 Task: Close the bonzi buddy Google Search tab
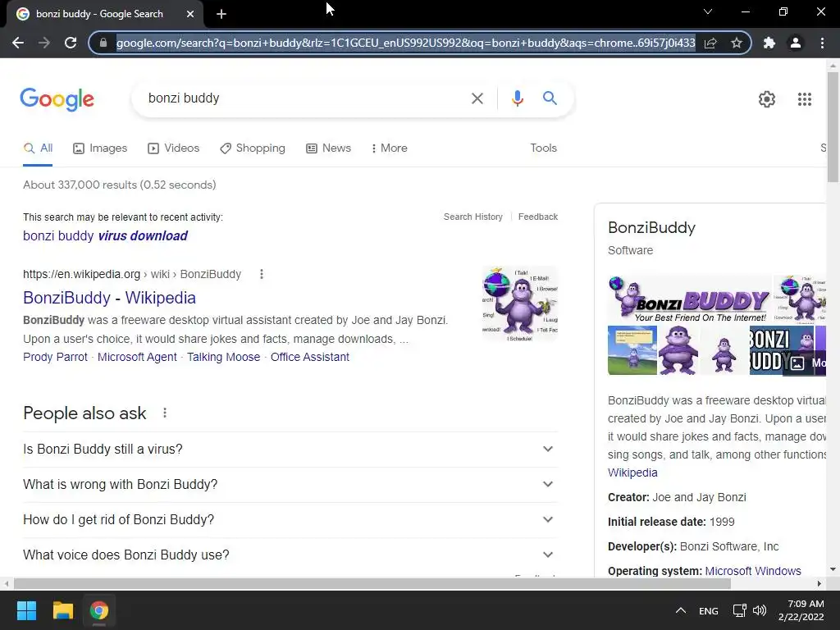pos(190,14)
